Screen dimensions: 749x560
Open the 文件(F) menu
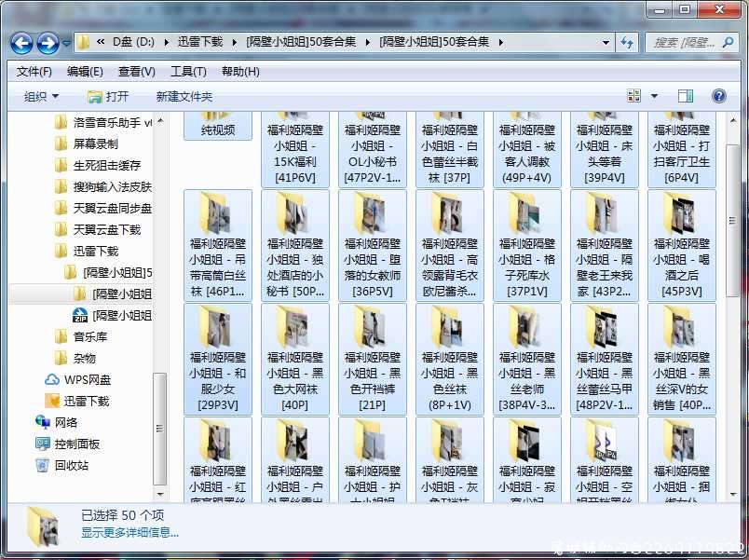pos(34,72)
